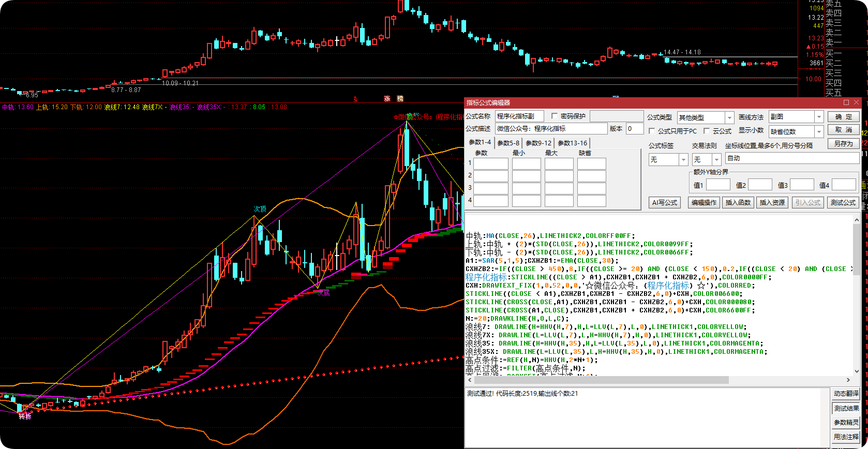Click the 次顶 label on the chart
868x449 pixels.
point(260,209)
